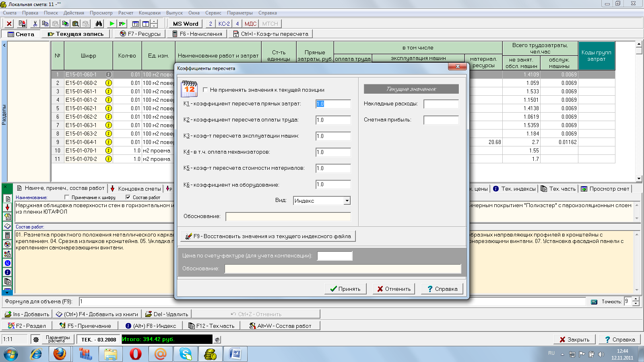Open the 'Концовки' menu
The height and width of the screenshot is (362, 644).
point(149,13)
